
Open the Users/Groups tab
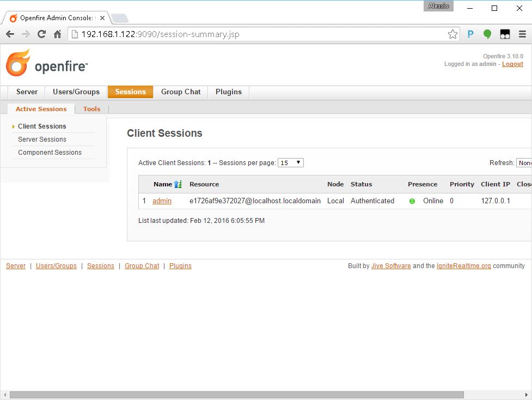click(x=76, y=92)
